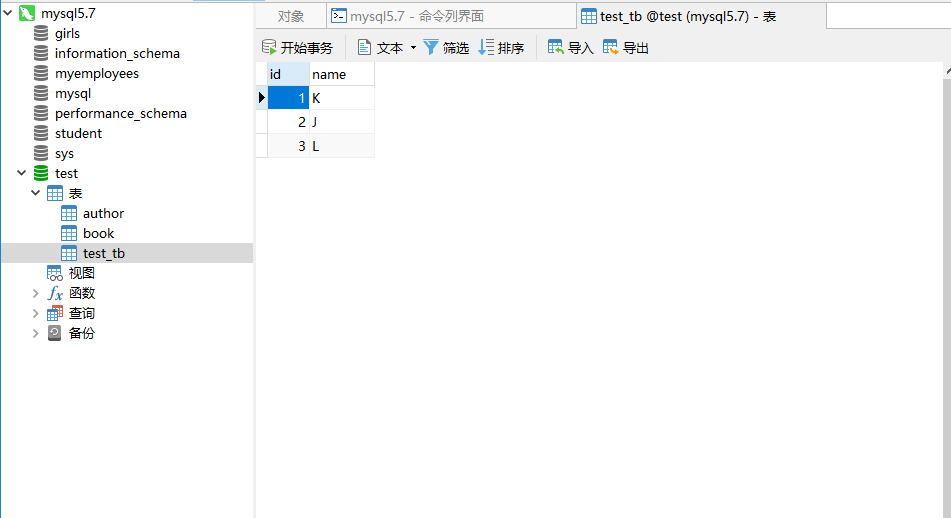This screenshot has height=518, width=951.
Task: Click the information_schema database icon
Action: click(x=41, y=53)
